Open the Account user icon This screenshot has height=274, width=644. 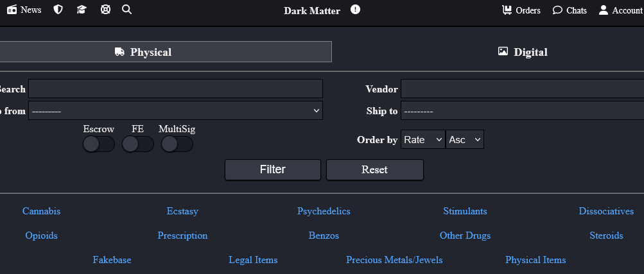coord(604,10)
